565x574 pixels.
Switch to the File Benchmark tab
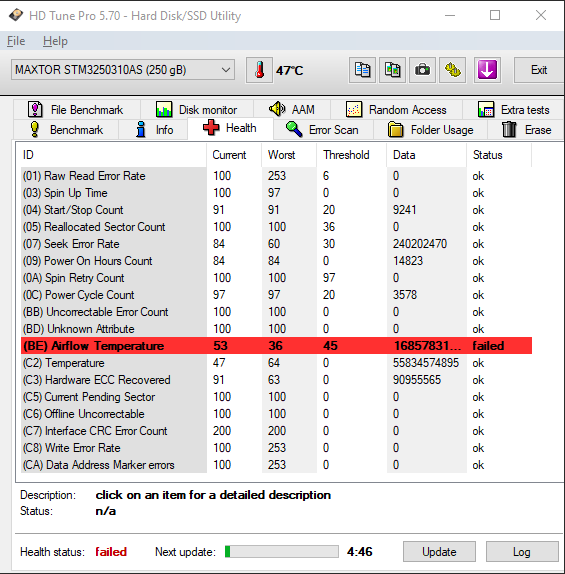click(77, 109)
